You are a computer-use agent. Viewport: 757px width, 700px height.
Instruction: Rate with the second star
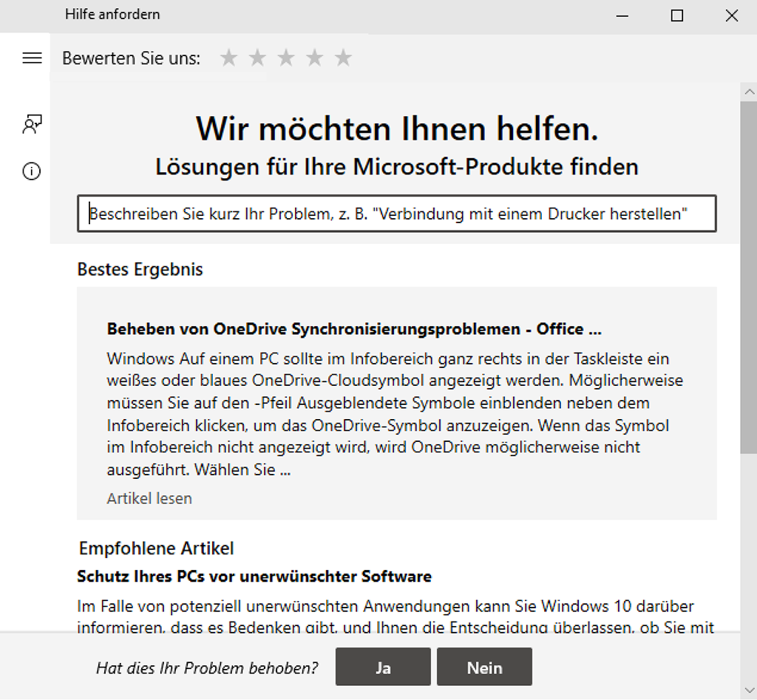pos(257,58)
